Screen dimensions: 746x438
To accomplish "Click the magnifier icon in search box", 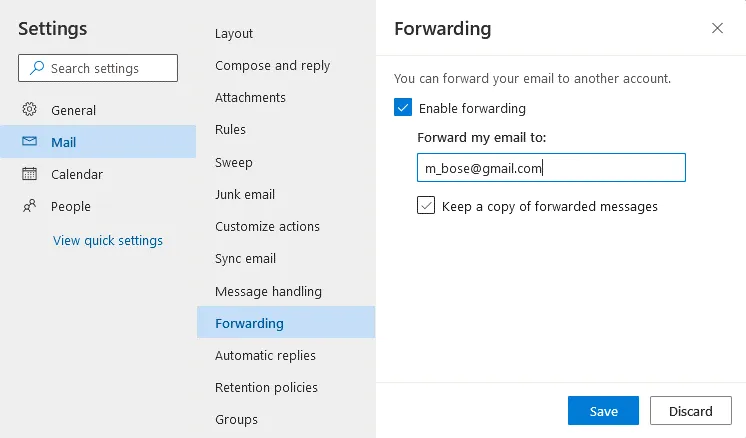I will point(37,68).
